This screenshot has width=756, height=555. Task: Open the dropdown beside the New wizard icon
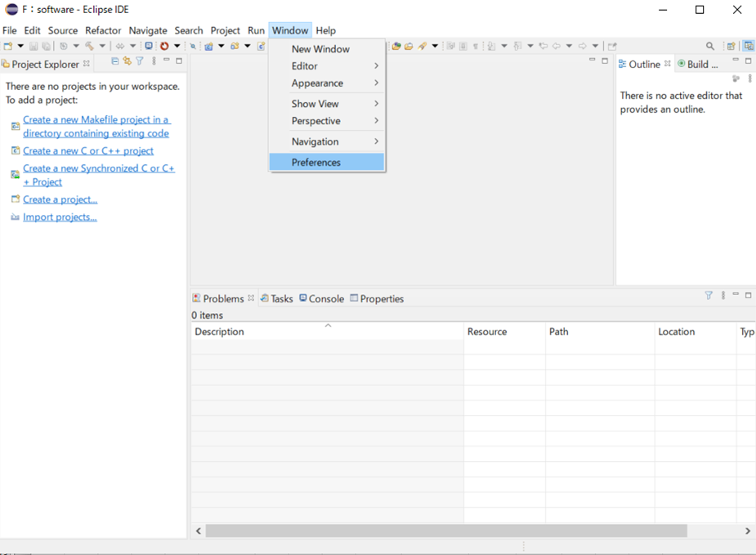point(19,46)
